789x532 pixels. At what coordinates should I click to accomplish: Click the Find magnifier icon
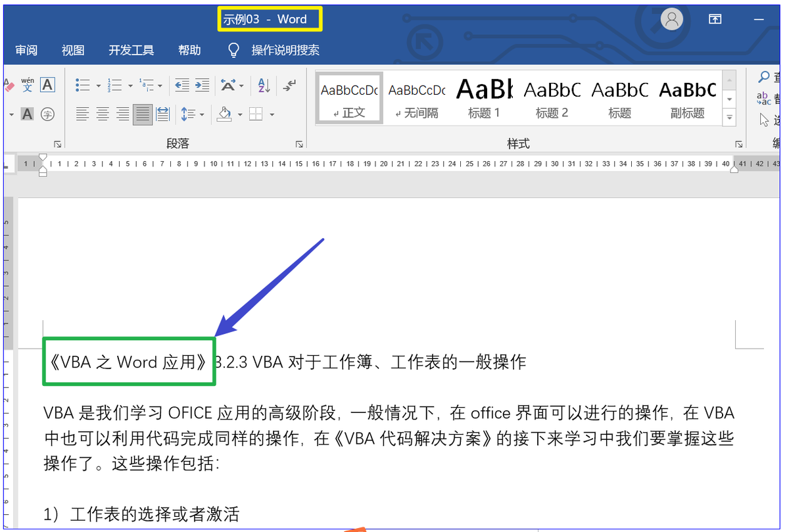764,78
